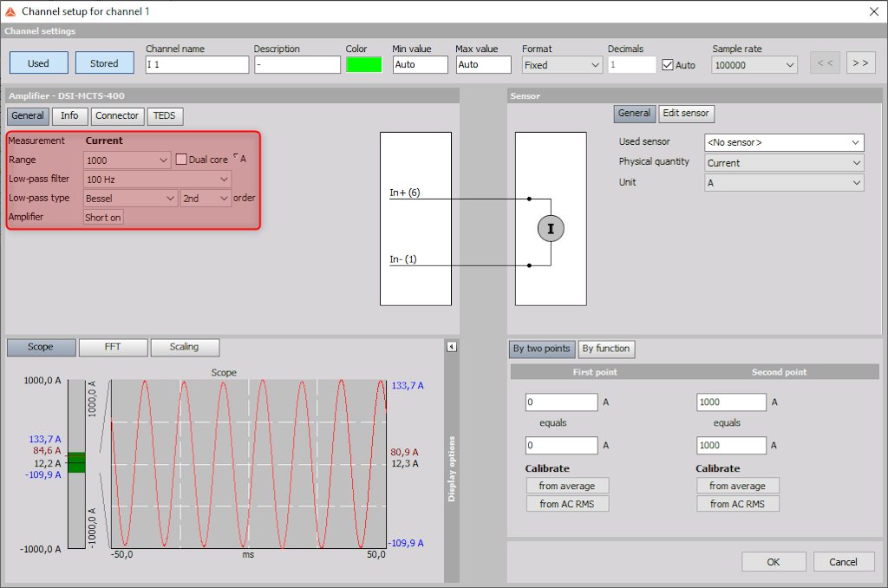
Task: Select By function scaling tab
Action: 606,349
